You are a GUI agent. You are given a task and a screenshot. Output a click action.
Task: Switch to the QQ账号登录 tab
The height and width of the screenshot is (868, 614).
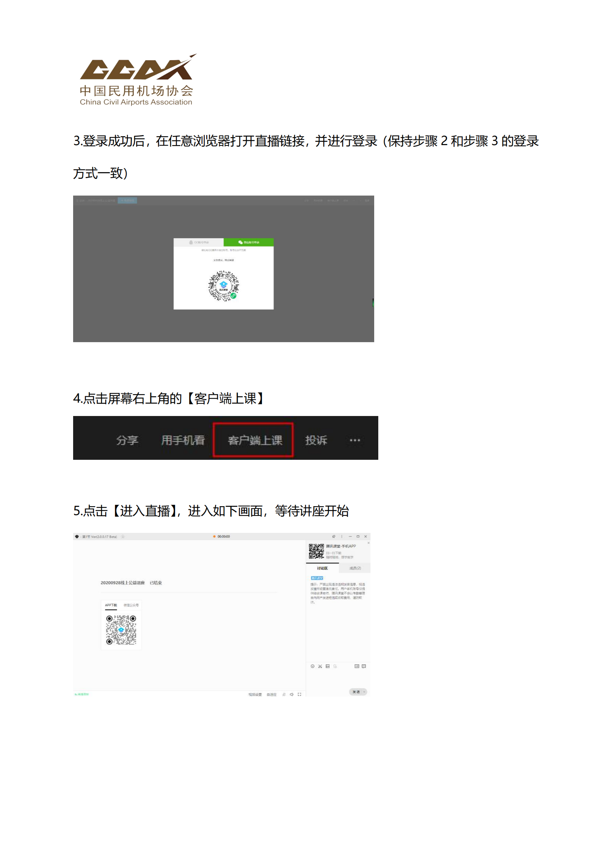point(199,242)
